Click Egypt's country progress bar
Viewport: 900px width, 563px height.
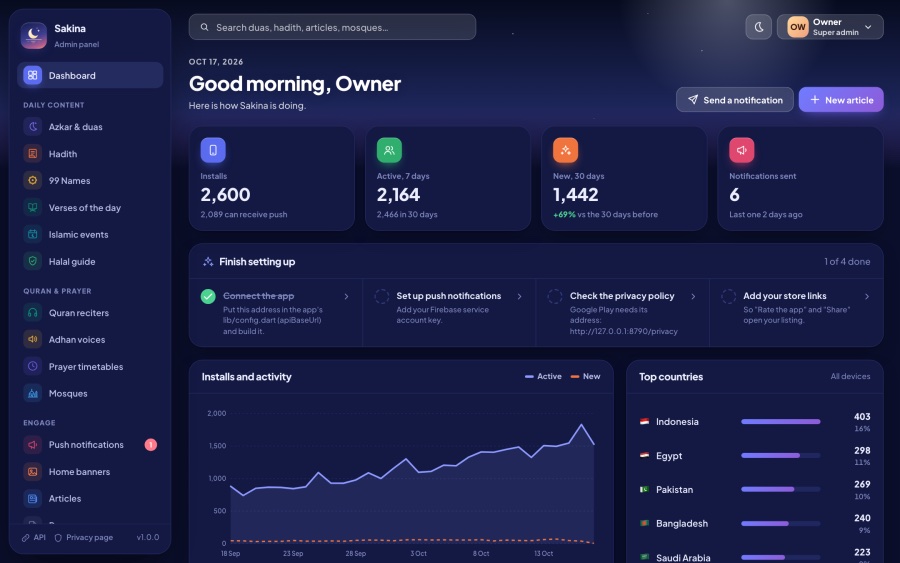[x=781, y=455]
